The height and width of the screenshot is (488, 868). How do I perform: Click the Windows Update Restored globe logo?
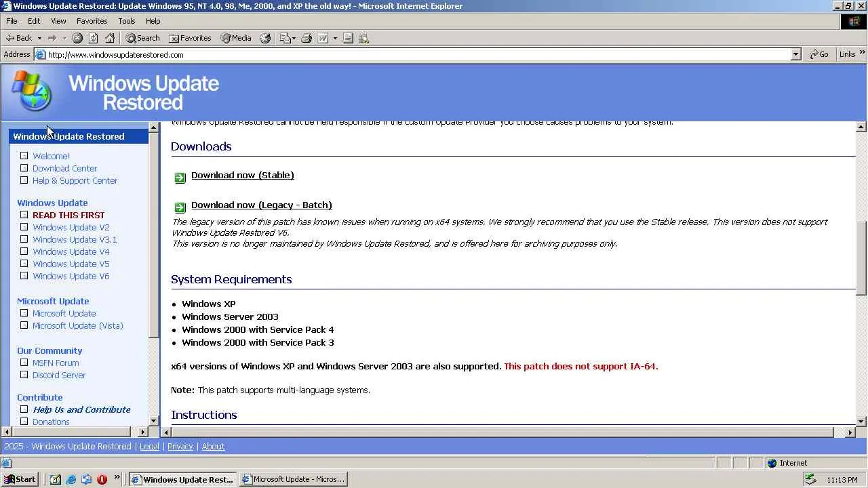(x=31, y=91)
